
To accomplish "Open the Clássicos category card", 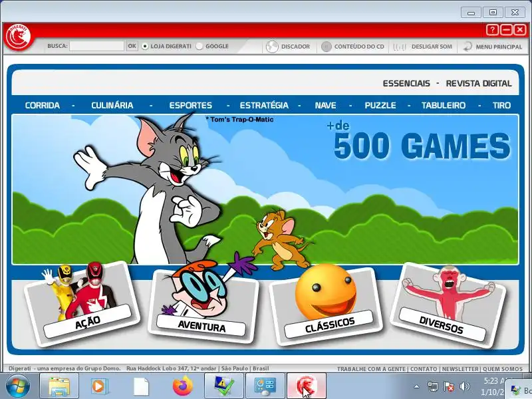I will [327, 305].
